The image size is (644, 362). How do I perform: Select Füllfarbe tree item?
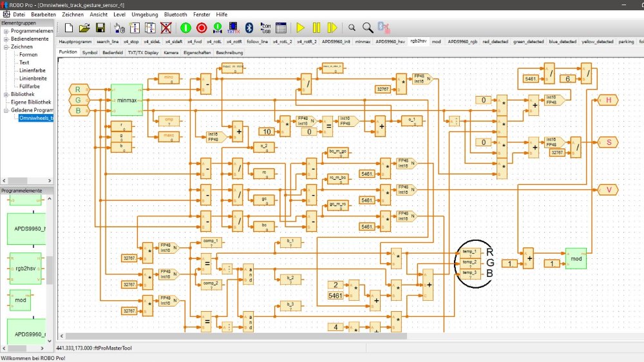click(x=30, y=86)
